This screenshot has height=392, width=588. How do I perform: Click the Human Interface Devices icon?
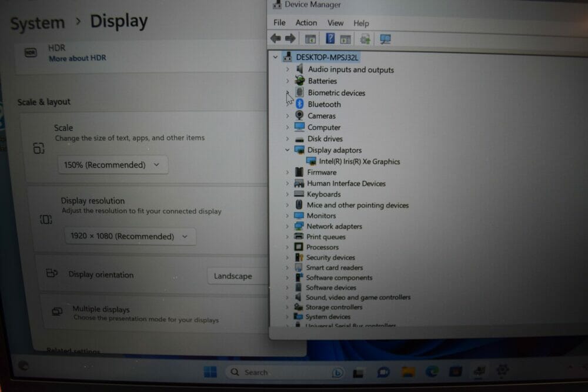[299, 183]
